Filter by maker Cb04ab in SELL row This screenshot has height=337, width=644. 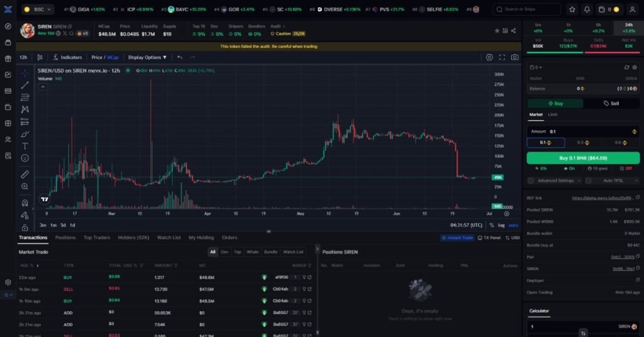304,289
